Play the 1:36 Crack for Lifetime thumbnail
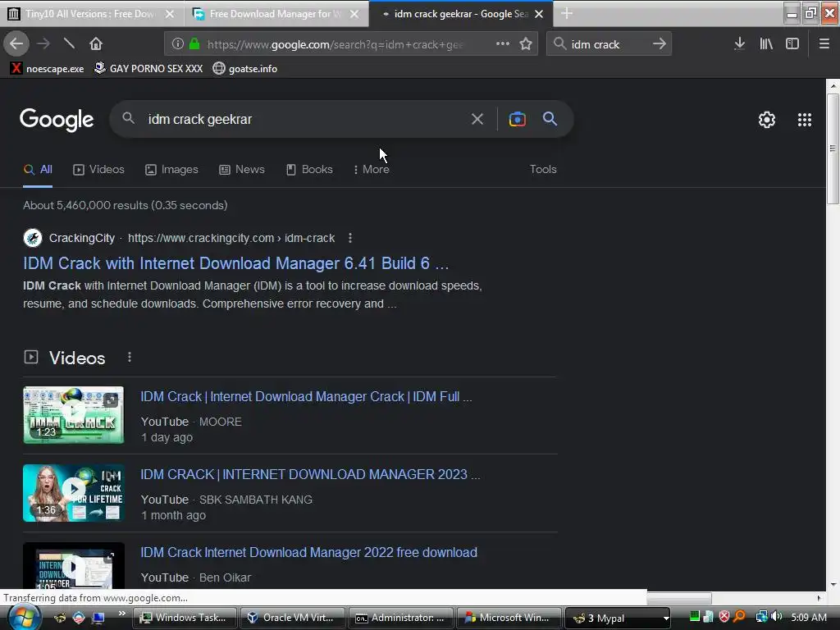The height and width of the screenshot is (630, 840). 73,493
